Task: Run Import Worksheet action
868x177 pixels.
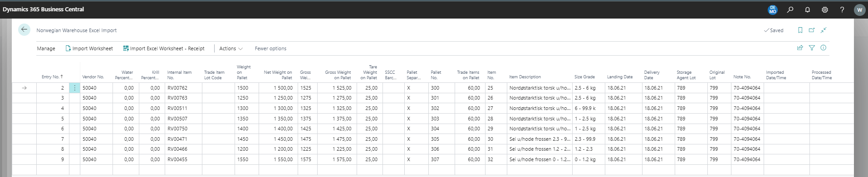Action: click(89, 48)
